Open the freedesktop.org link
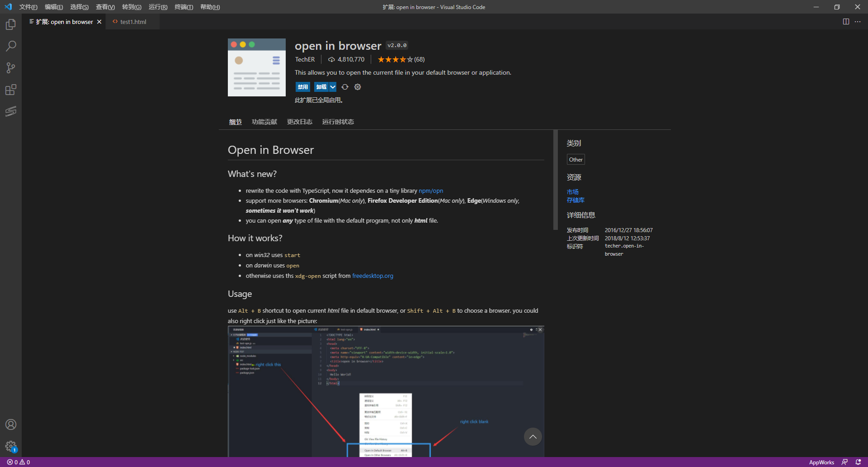Viewport: 868px width, 467px height. [373, 276]
